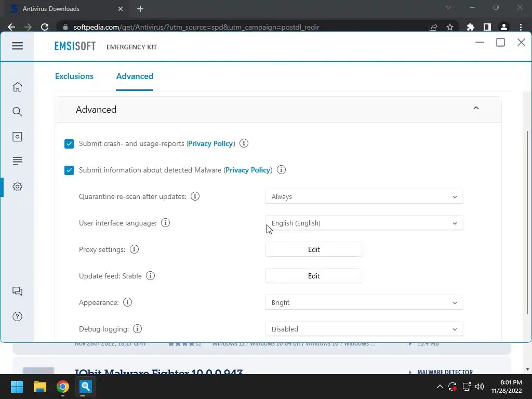Open File Explorer from taskbar
The image size is (532, 399).
pos(39,387)
